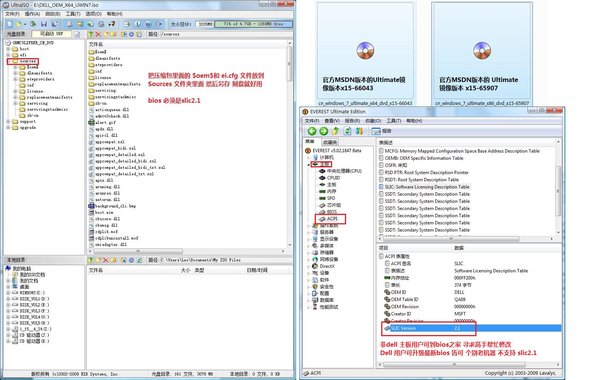Expand the DISK_VOL1 (D:) drive node
This screenshot has height=380, width=600.
point(8,299)
